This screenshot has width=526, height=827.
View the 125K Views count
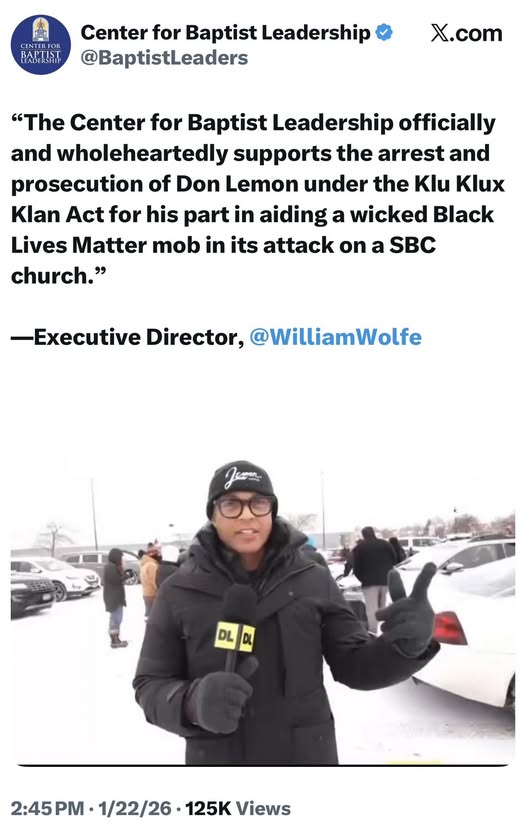(x=238, y=809)
